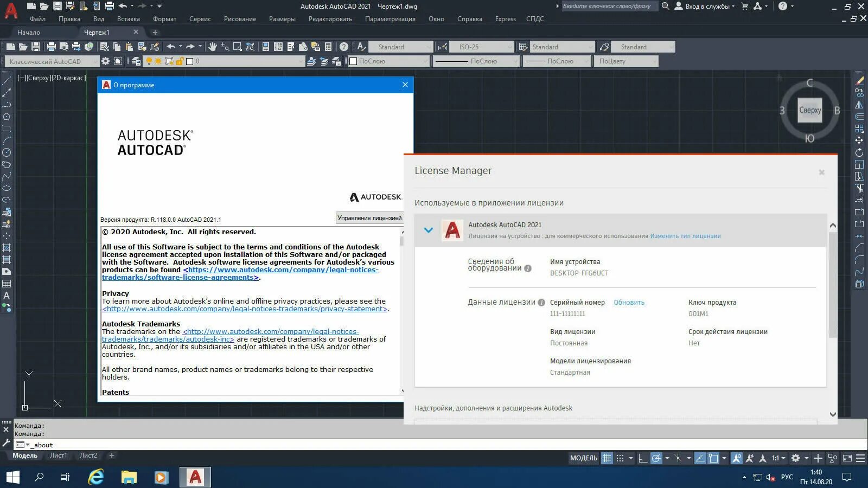Toggle annotation object visibility in the status bar
Screen dimensions: 868x488
tap(737, 458)
